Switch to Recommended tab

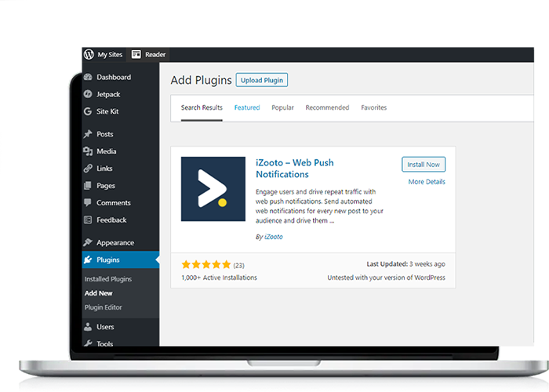coord(327,107)
